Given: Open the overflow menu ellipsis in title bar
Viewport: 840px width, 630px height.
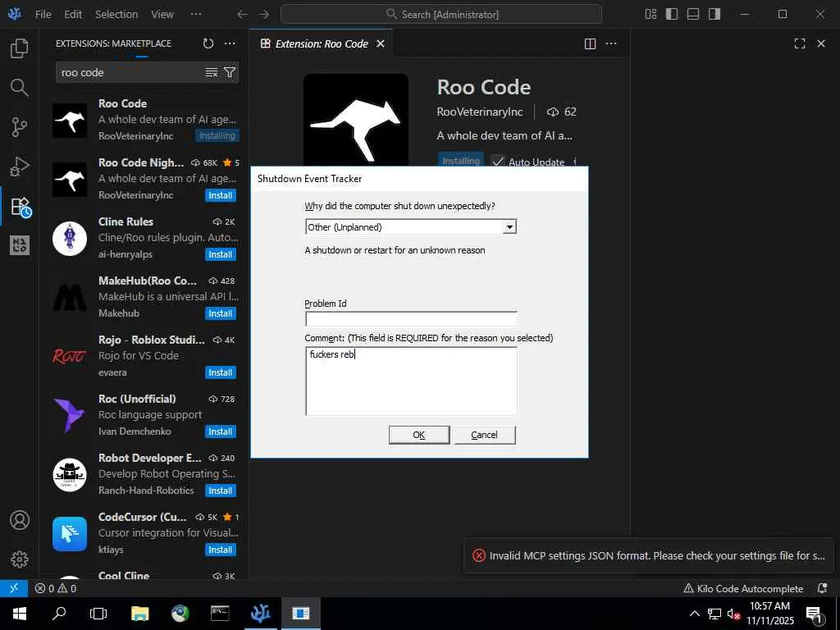Looking at the screenshot, I should [196, 15].
